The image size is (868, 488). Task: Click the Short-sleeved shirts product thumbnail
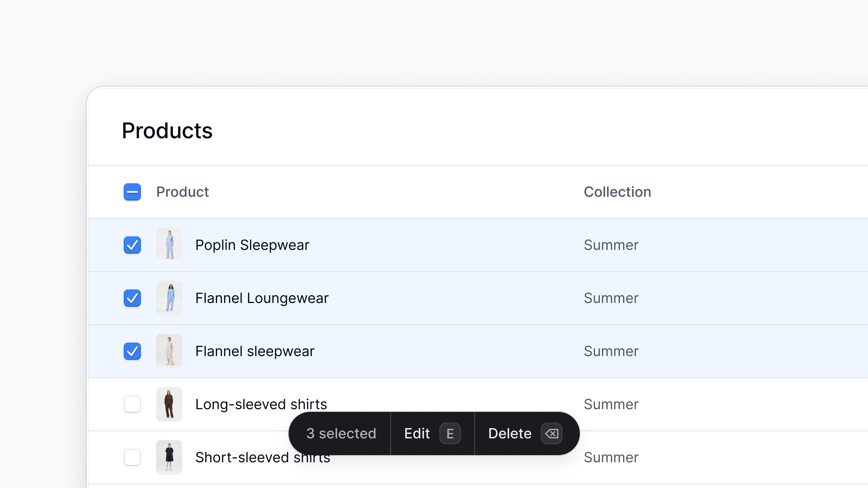click(169, 457)
